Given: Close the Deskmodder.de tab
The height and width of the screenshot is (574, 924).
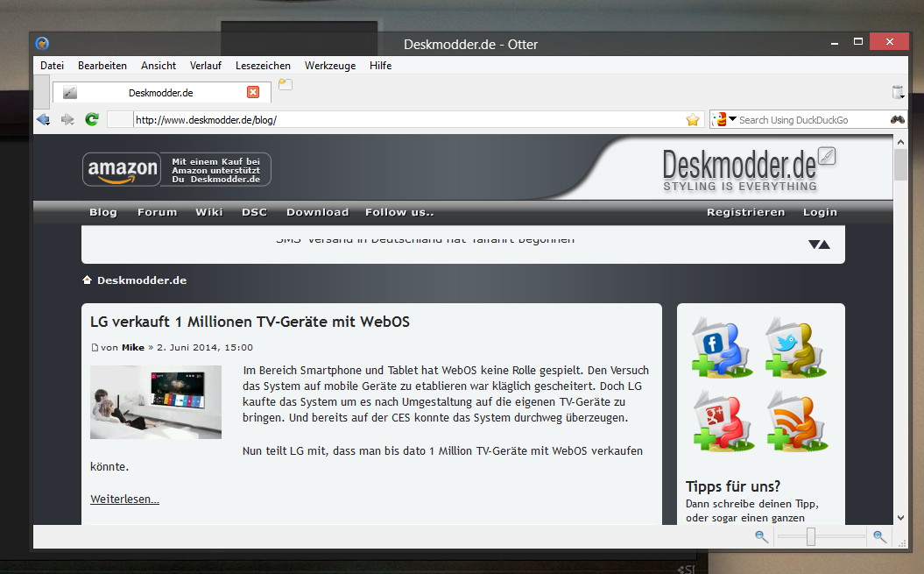Looking at the screenshot, I should click(x=253, y=92).
